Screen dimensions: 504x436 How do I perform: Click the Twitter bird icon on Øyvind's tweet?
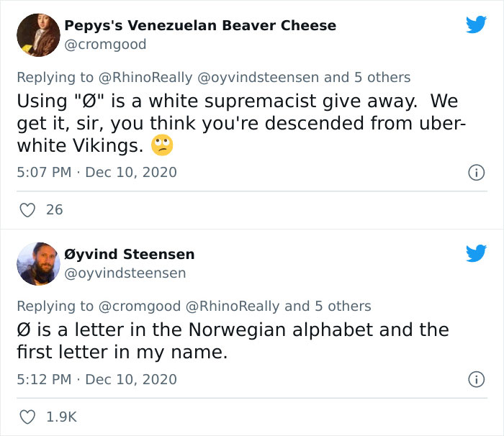[x=476, y=253]
